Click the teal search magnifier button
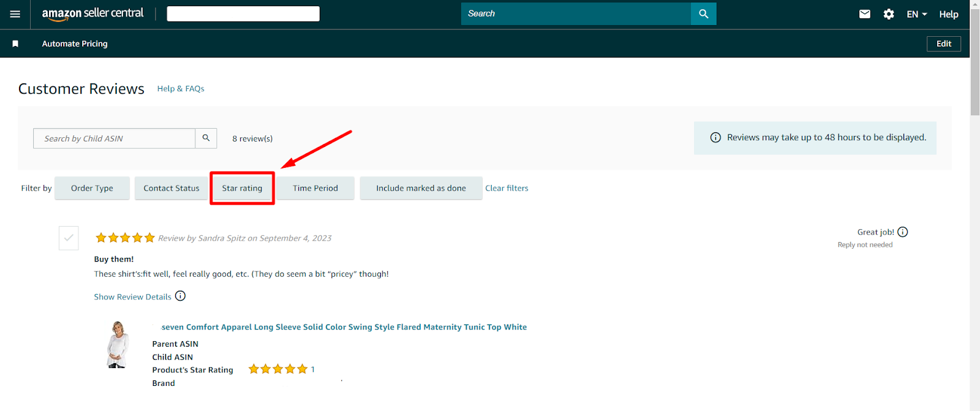Screen dimensions: 980x411 pos(703,13)
